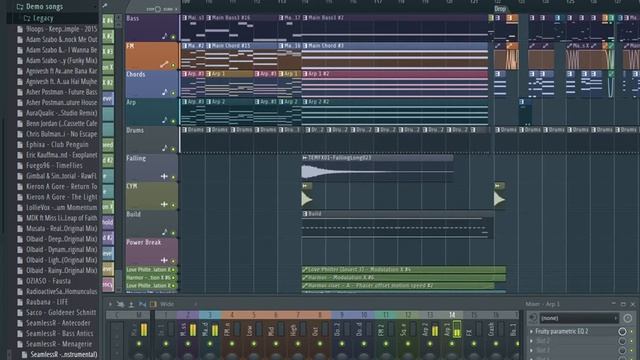Click the blue icon in the mixer toolbar

point(142,304)
